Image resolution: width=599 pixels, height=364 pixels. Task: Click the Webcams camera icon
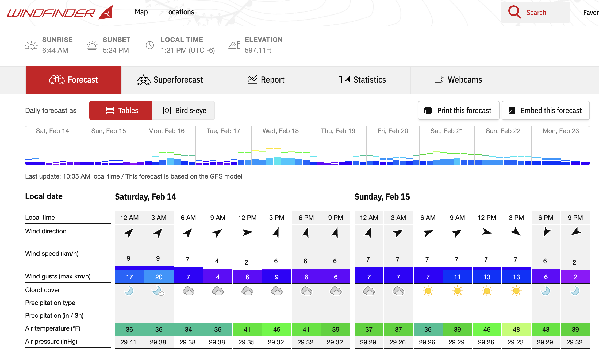point(439,80)
